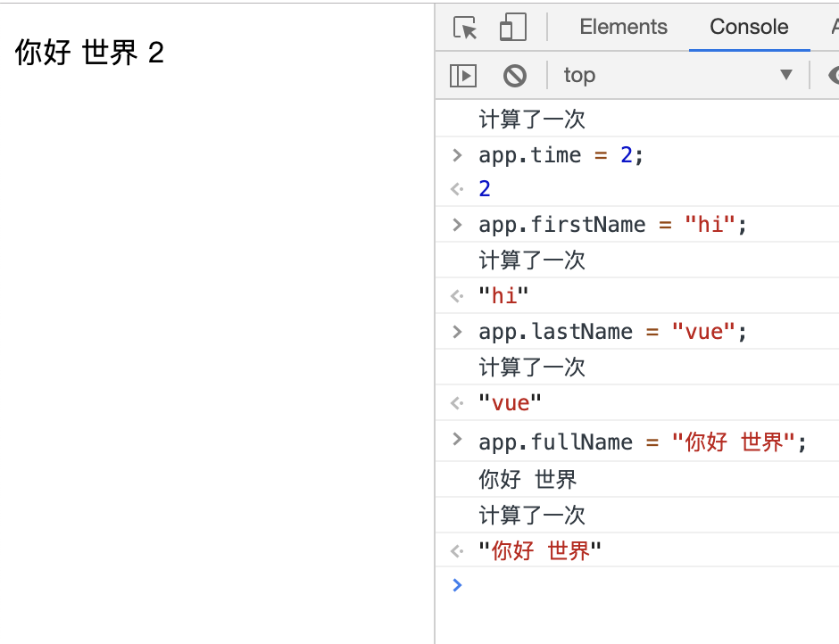
Task: Click the returned "你好 世界" string value
Action: coord(539,550)
